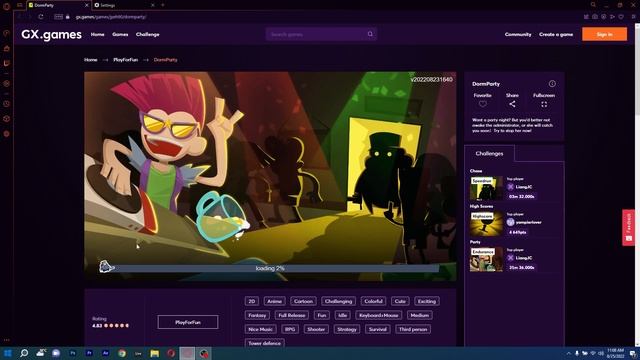This screenshot has width=640, height=360.
Task: Open Twitch icon in Opera GX sidebar
Action: tap(7, 63)
